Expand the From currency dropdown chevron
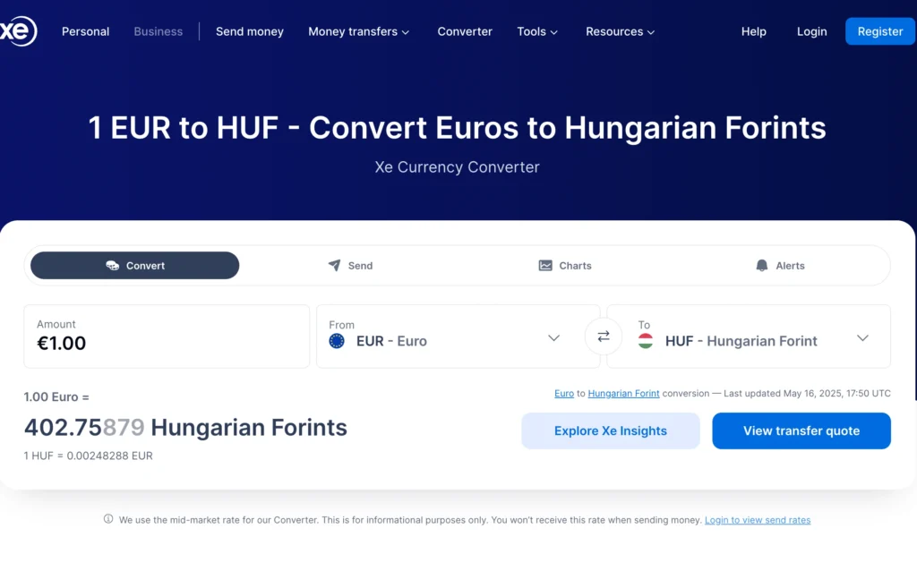The image size is (917, 588). pyautogui.click(x=553, y=337)
